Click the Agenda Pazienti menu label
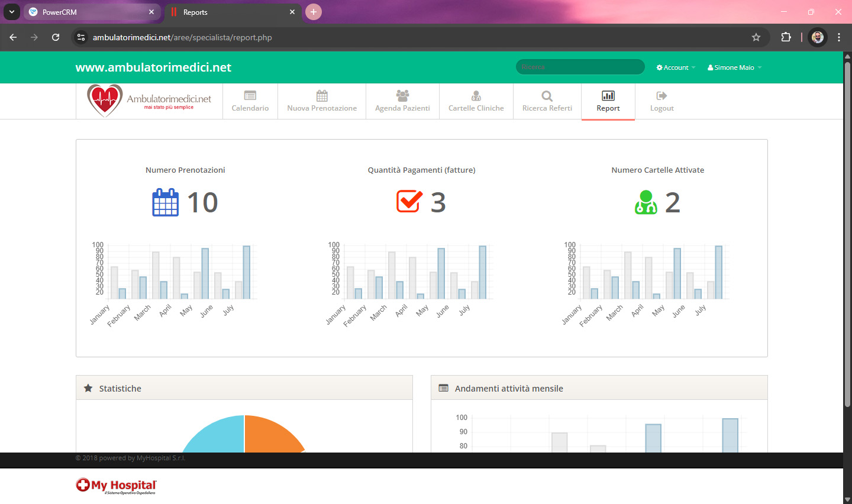The width and height of the screenshot is (852, 504). click(402, 108)
